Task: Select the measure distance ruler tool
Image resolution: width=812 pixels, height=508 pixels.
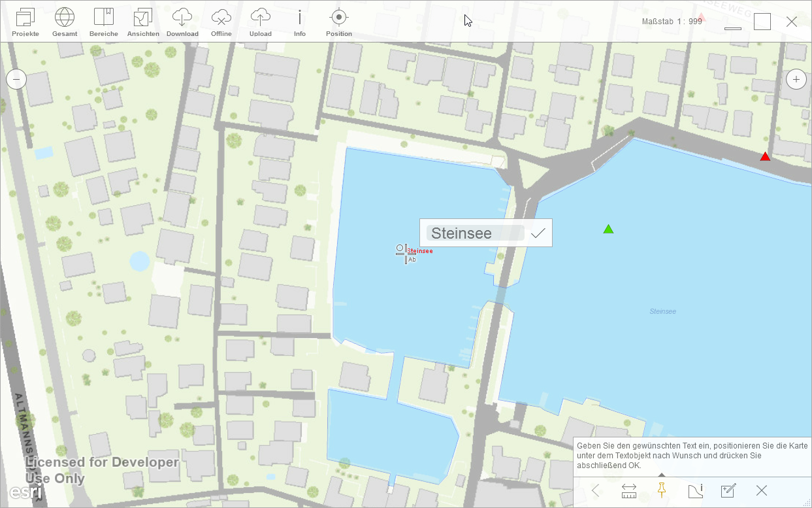Action: click(x=629, y=491)
